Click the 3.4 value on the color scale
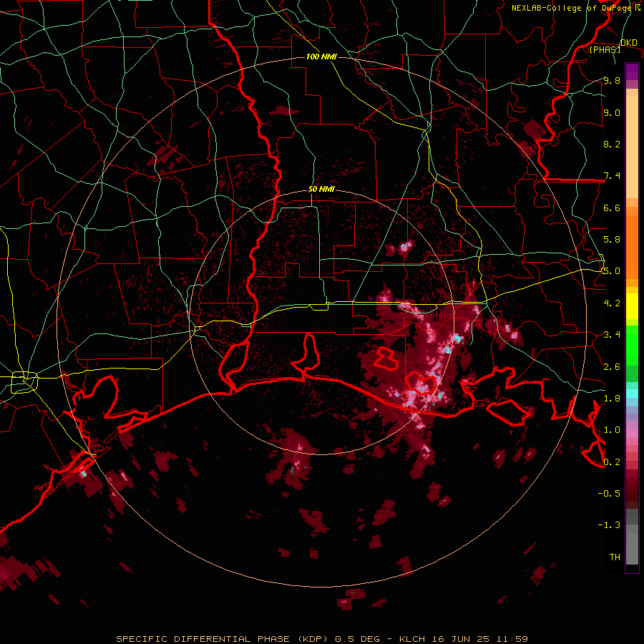The height and width of the screenshot is (644, 644). pos(612,334)
